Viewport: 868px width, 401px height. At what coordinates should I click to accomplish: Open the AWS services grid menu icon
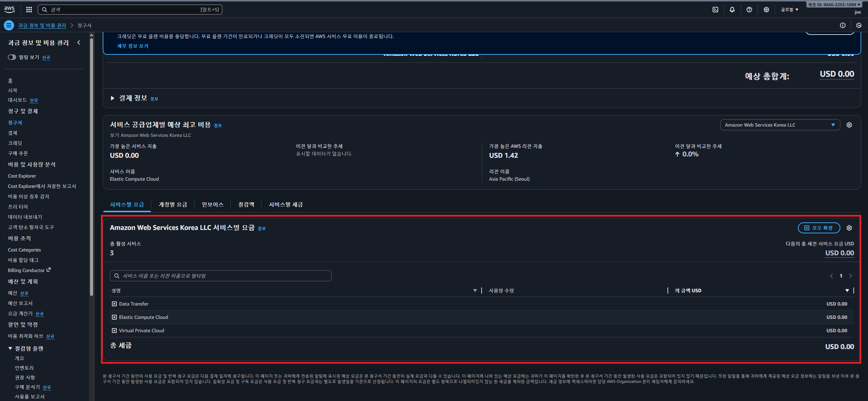point(29,10)
